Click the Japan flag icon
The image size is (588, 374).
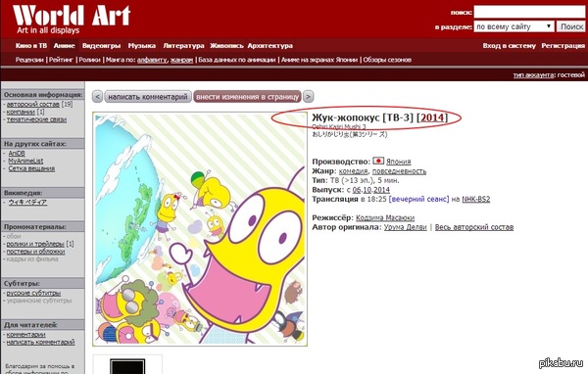tap(378, 162)
